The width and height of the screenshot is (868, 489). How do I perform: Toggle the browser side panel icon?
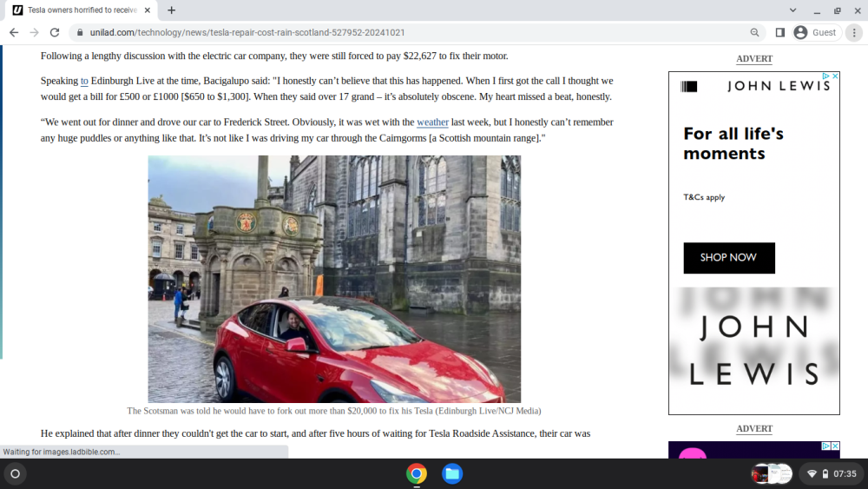click(x=780, y=33)
